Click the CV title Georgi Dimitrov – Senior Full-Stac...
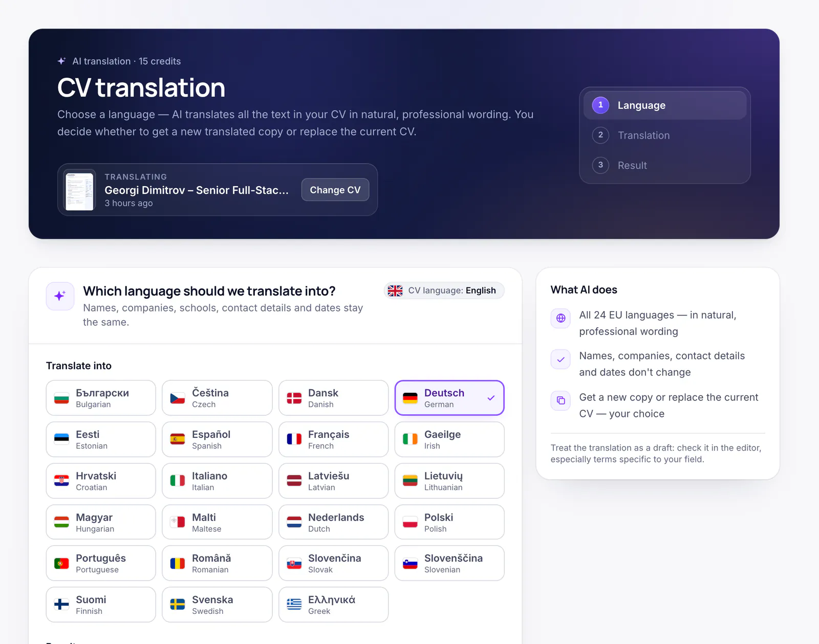The height and width of the screenshot is (644, 819). (197, 190)
